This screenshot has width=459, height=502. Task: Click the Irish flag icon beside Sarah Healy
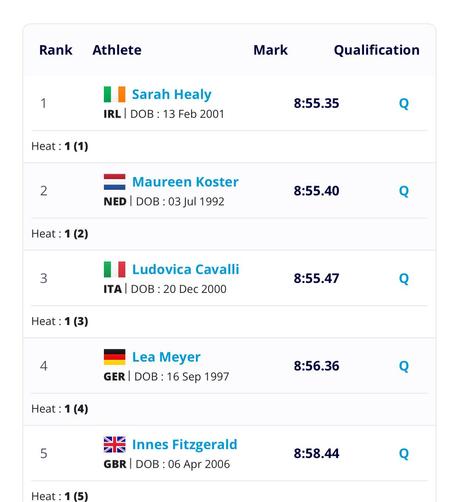click(x=114, y=94)
